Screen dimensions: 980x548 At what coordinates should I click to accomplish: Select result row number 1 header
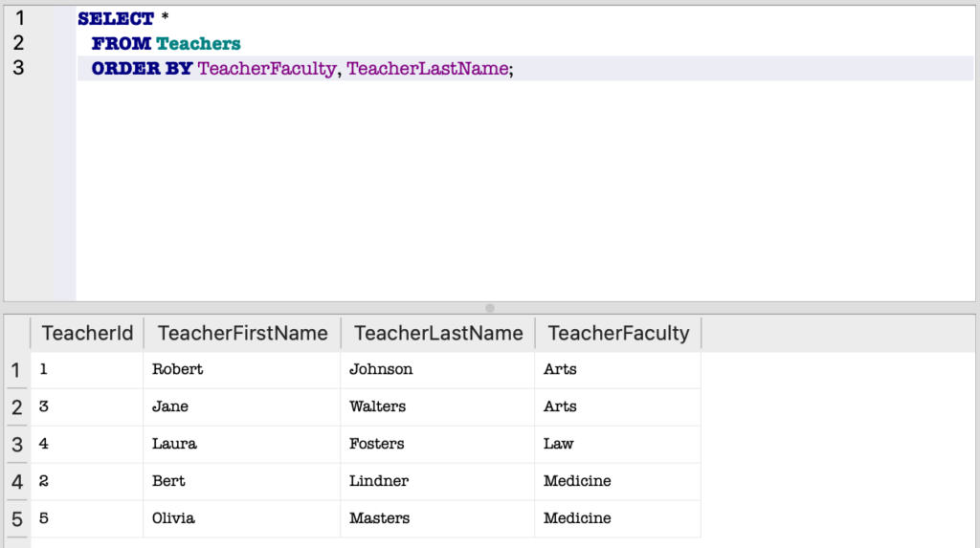click(x=16, y=370)
